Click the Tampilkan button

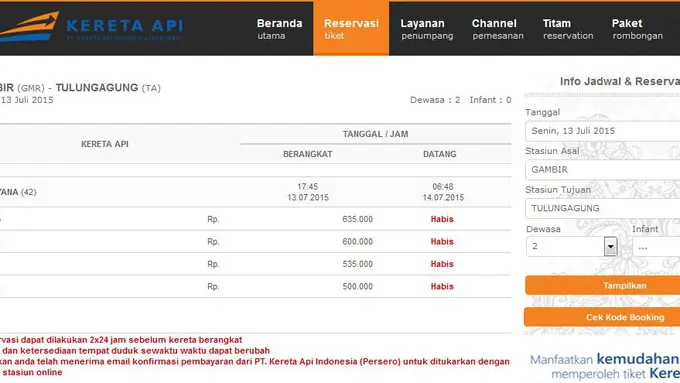(x=603, y=285)
